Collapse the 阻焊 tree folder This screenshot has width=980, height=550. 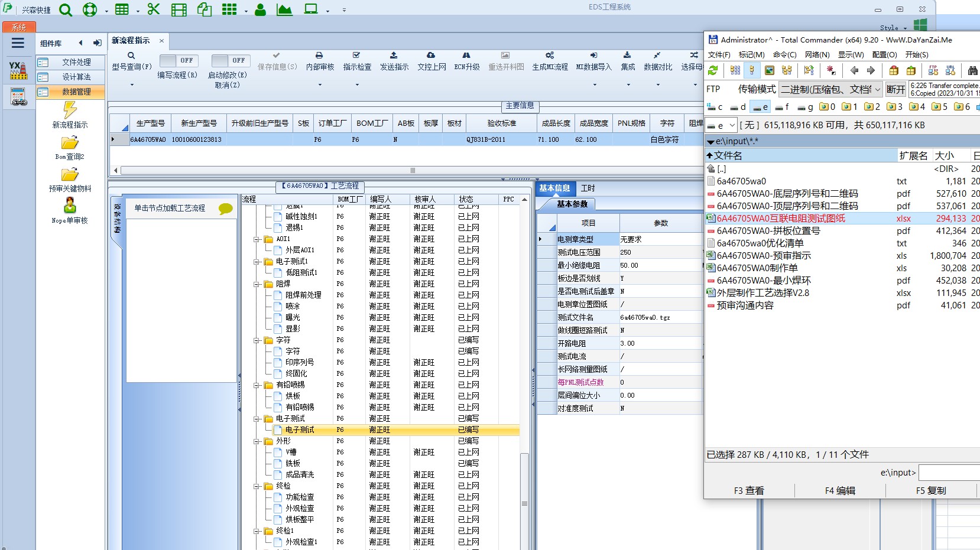click(x=257, y=284)
